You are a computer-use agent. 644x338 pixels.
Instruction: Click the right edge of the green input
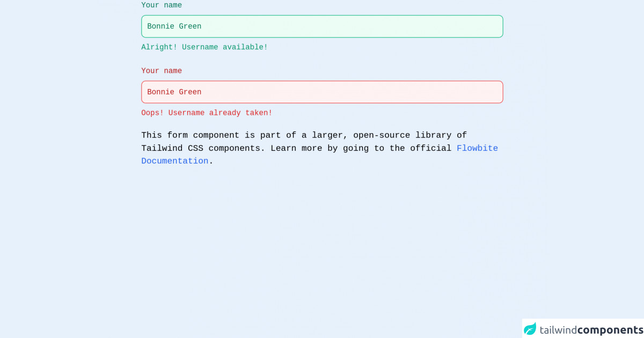[500, 26]
